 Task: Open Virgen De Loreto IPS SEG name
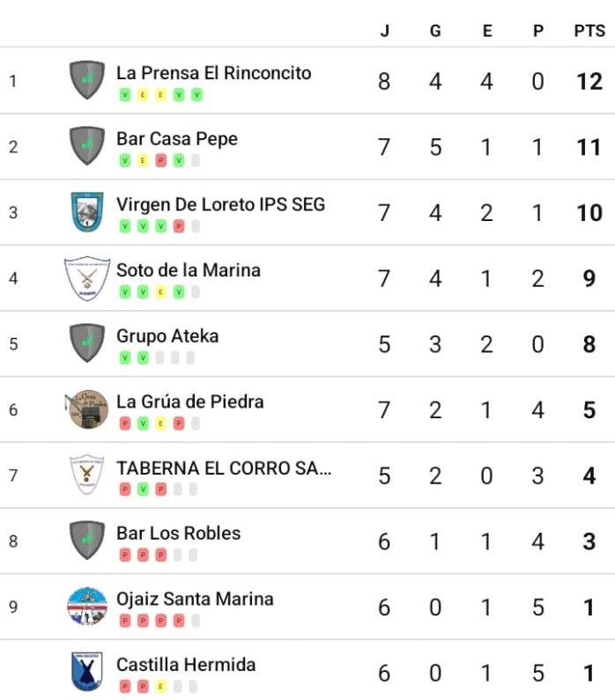pos(220,204)
